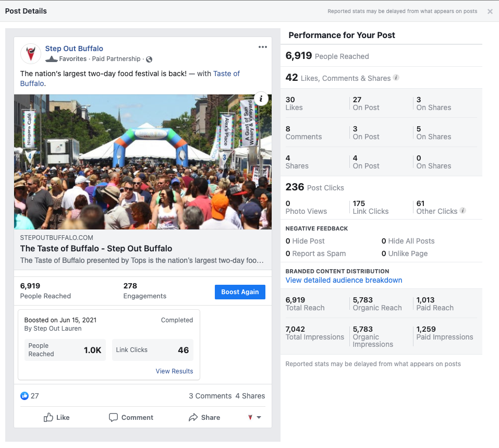Viewport: 499px width, 448px height.
Task: Click the Paid Partnership label
Action: point(116,59)
